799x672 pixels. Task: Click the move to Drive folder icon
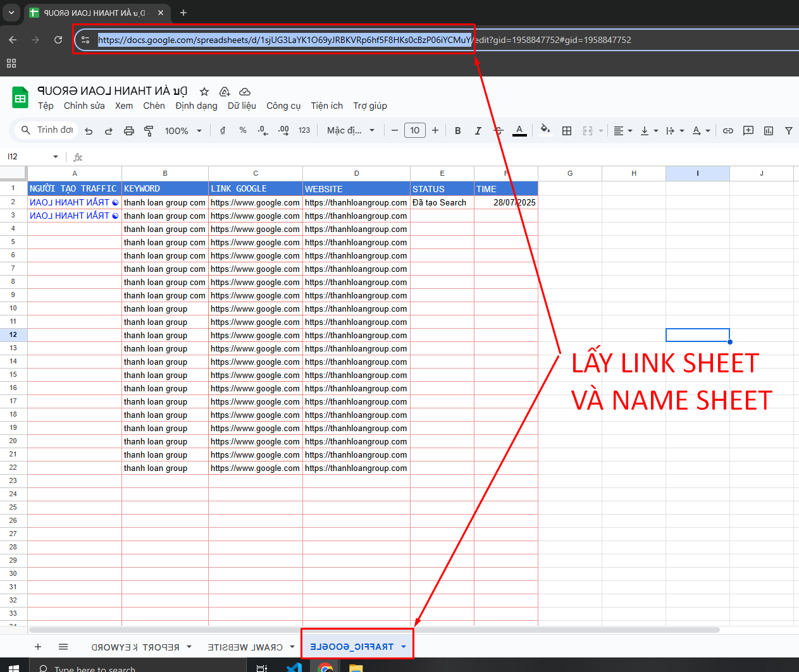point(225,92)
